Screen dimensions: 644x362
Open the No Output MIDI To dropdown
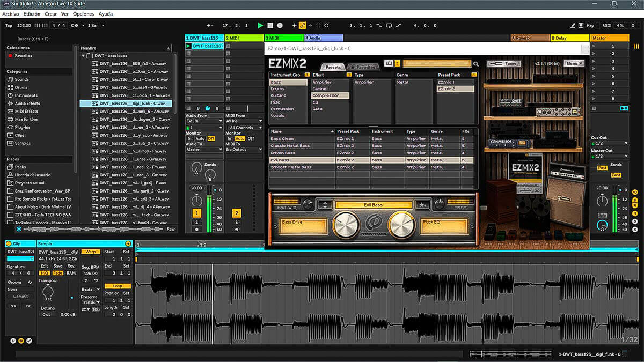pyautogui.click(x=244, y=150)
